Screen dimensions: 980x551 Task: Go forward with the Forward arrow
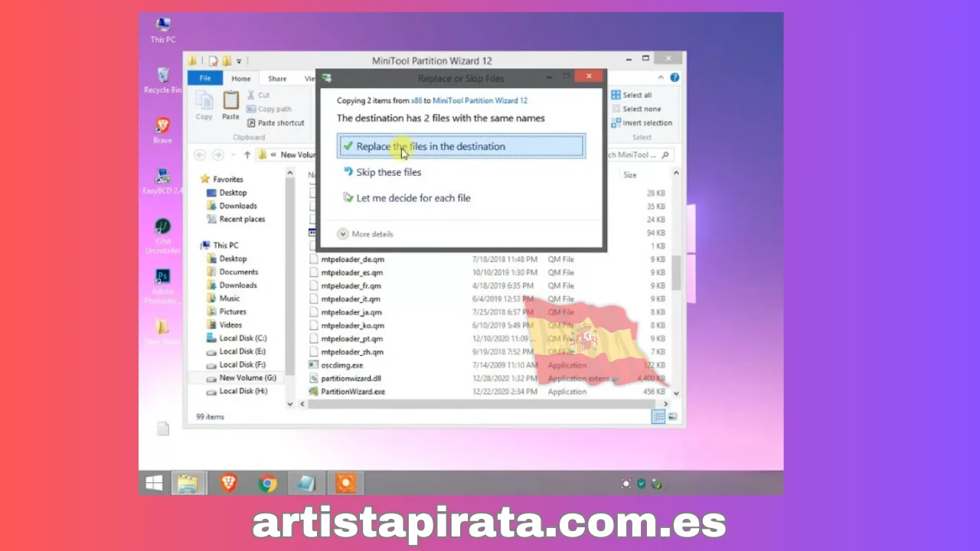coord(217,155)
